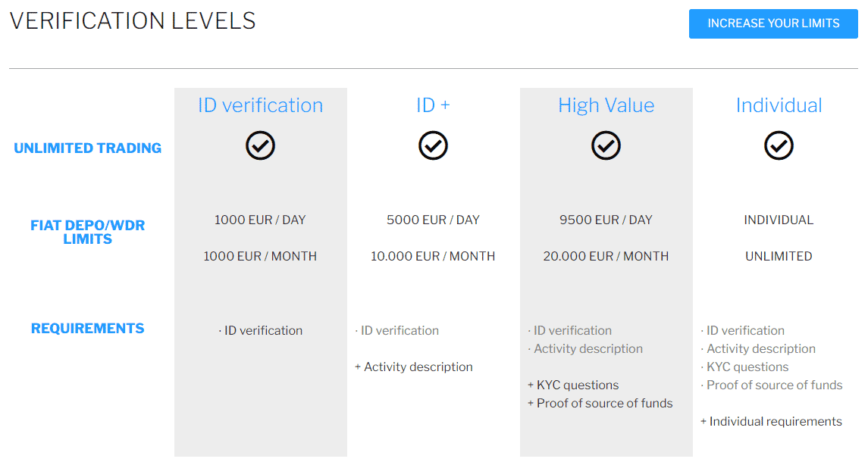This screenshot has height=465, width=868.
Task: Select the High Value column heading
Action: (x=606, y=105)
